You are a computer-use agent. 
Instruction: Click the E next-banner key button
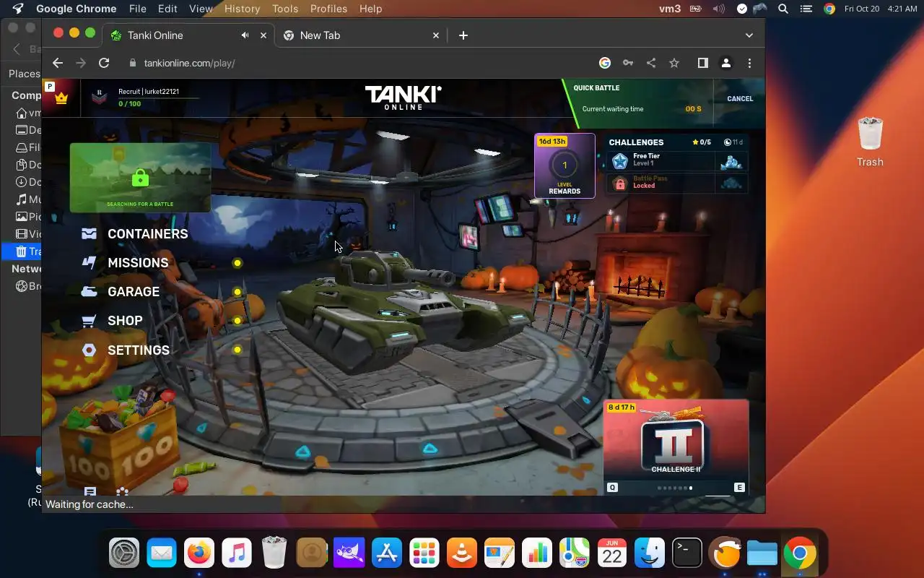pos(739,488)
